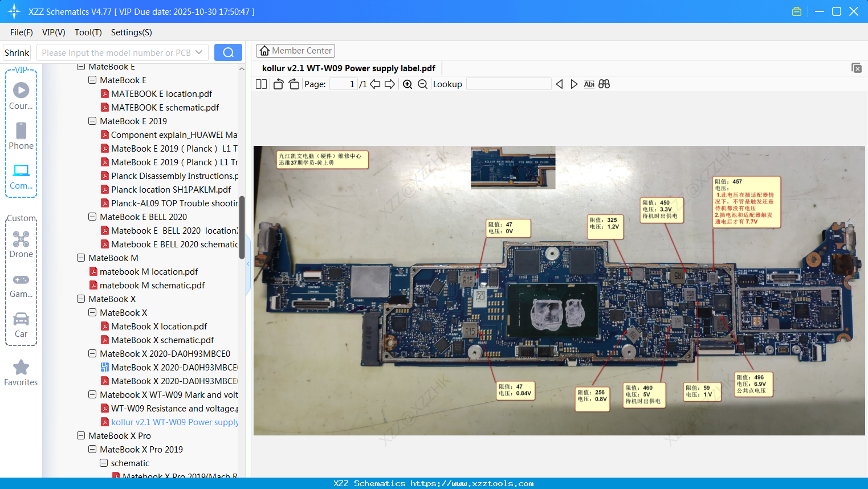868x489 pixels.
Task: Select the kollur v2.1 WT-W09 Power supply label tab
Action: (349, 68)
